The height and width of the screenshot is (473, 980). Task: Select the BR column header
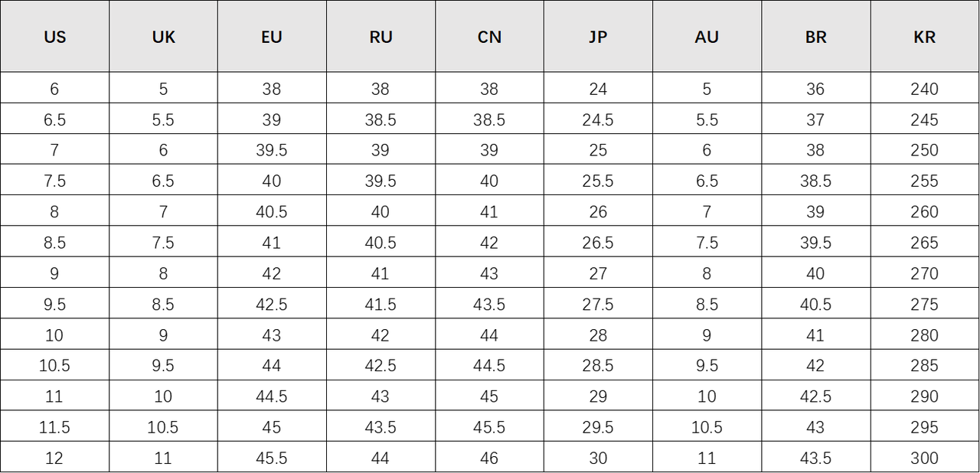tap(815, 37)
